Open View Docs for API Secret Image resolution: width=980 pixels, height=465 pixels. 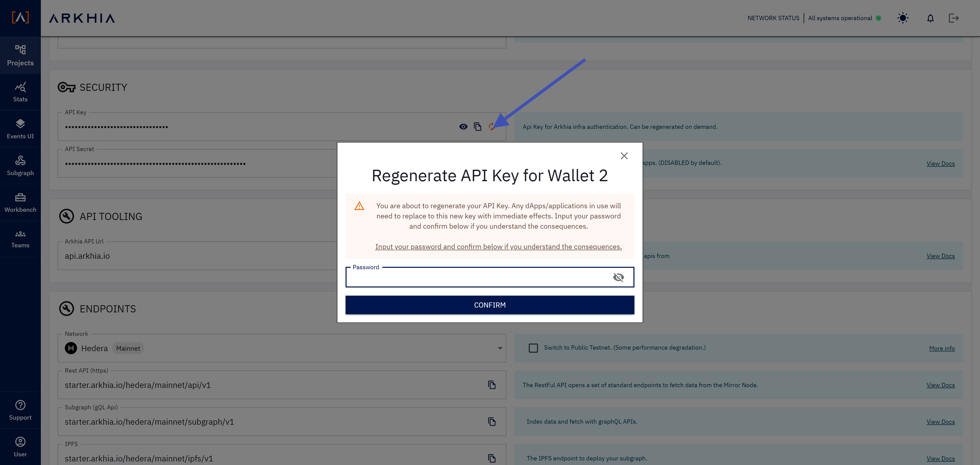pos(940,164)
